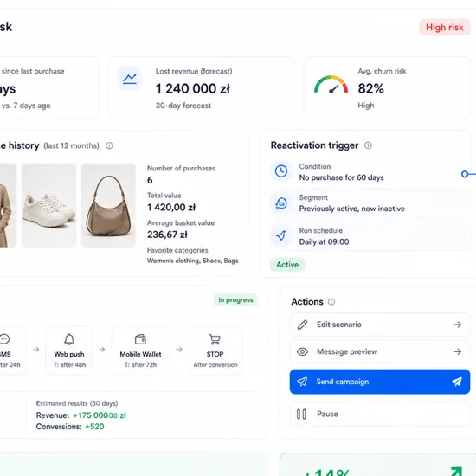This screenshot has height=476, width=476.
Task: Open Edit scenario arrow row
Action: 379,325
